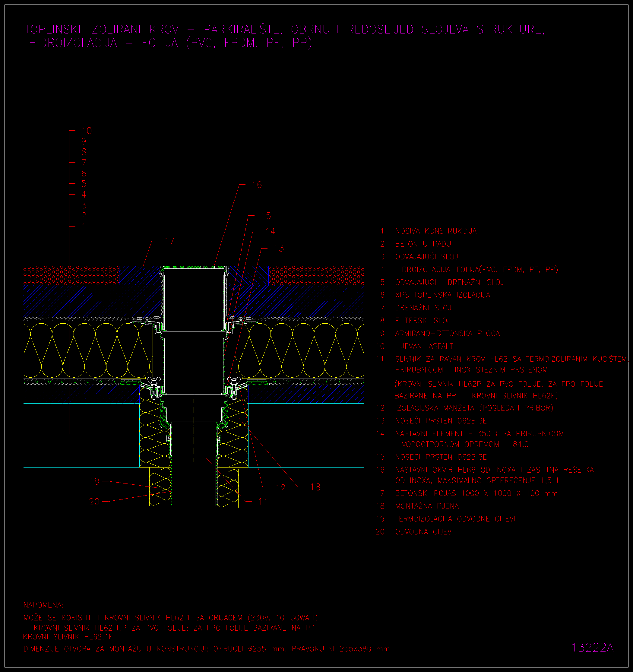Viewport: 633px width, 672px height.
Task: Select callout label '20' left of the pipe
Action: point(95,502)
